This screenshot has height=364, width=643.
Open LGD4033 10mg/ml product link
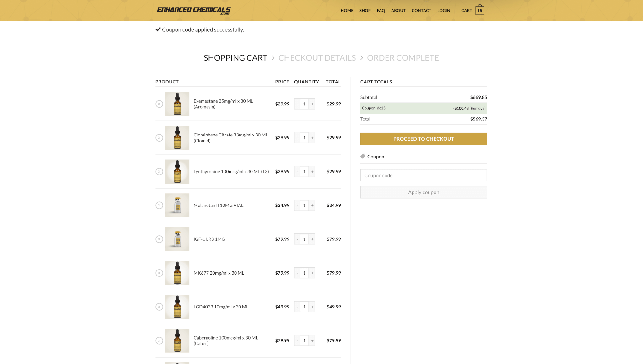pos(221,307)
